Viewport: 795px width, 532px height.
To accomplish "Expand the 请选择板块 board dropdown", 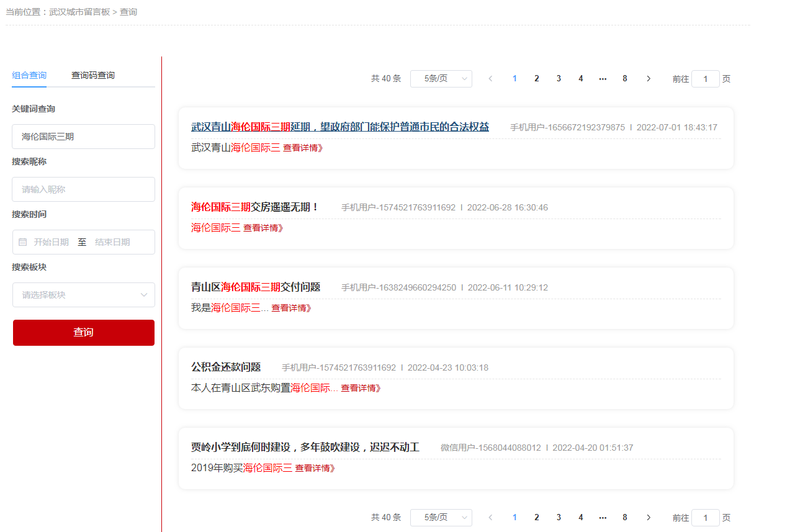I will 84,295.
